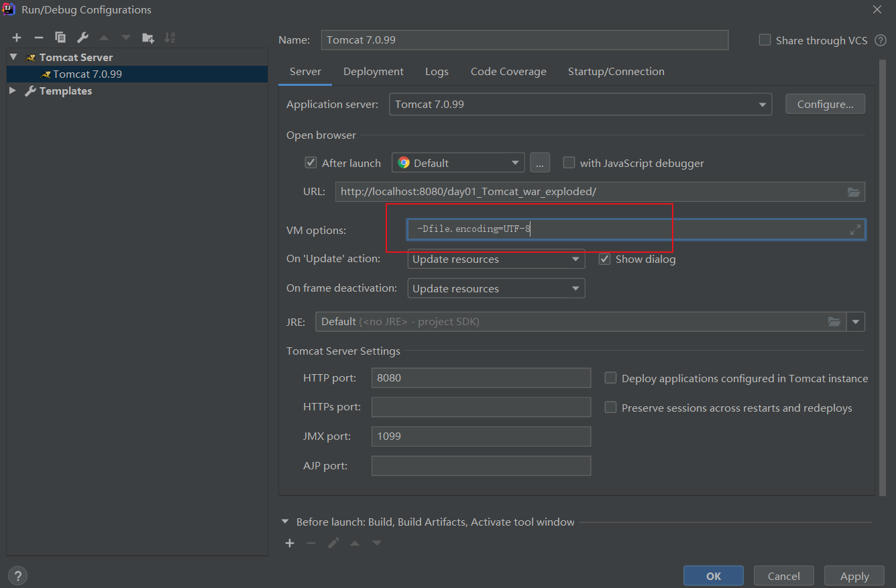Image resolution: width=896 pixels, height=588 pixels.
Task: Move before launch task down arrow
Action: [377, 543]
